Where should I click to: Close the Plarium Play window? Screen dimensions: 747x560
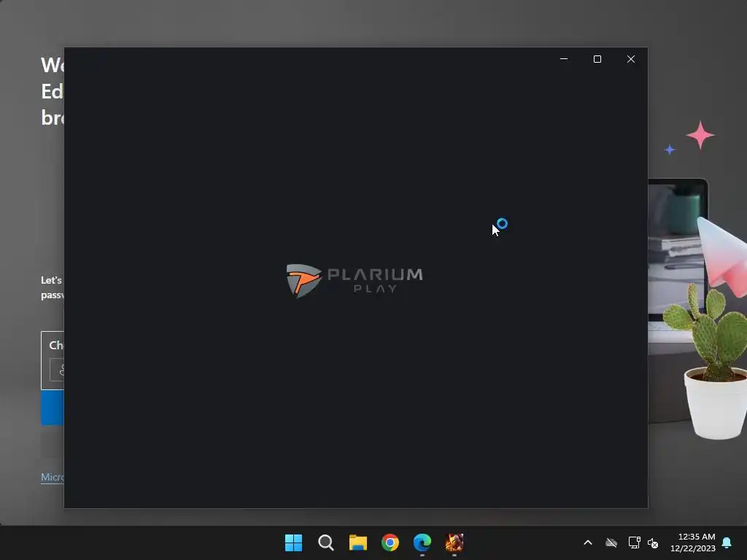coord(631,59)
